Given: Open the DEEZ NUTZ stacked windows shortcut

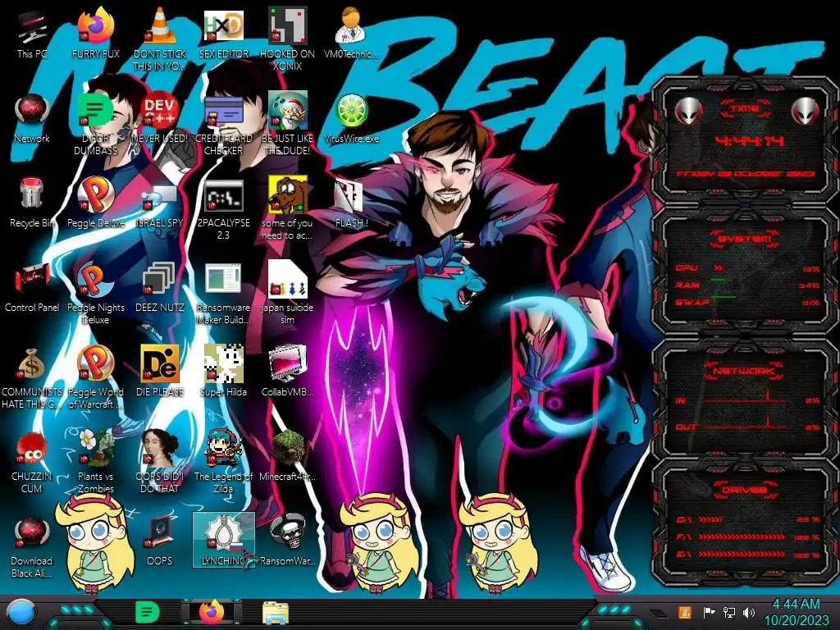Looking at the screenshot, I should pos(160,288).
